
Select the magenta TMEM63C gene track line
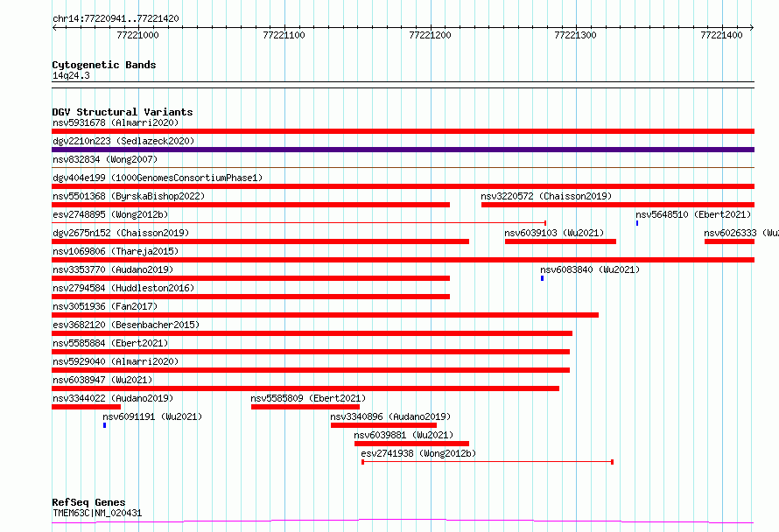403,521
